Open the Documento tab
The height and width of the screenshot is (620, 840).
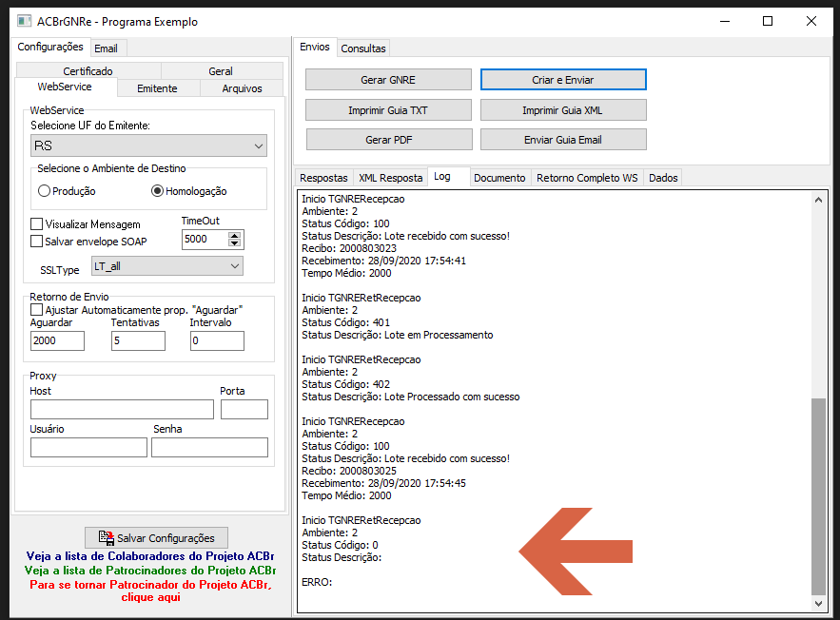(x=499, y=178)
